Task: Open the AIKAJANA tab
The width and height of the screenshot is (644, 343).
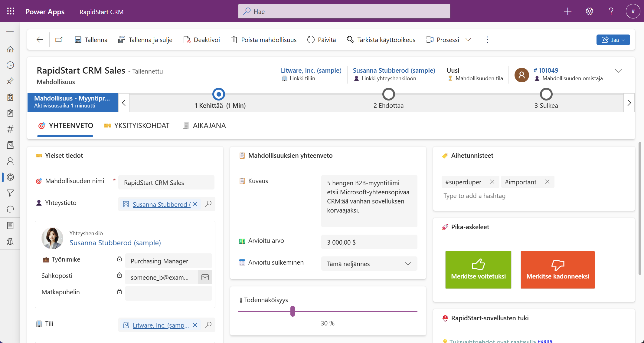Action: (209, 125)
